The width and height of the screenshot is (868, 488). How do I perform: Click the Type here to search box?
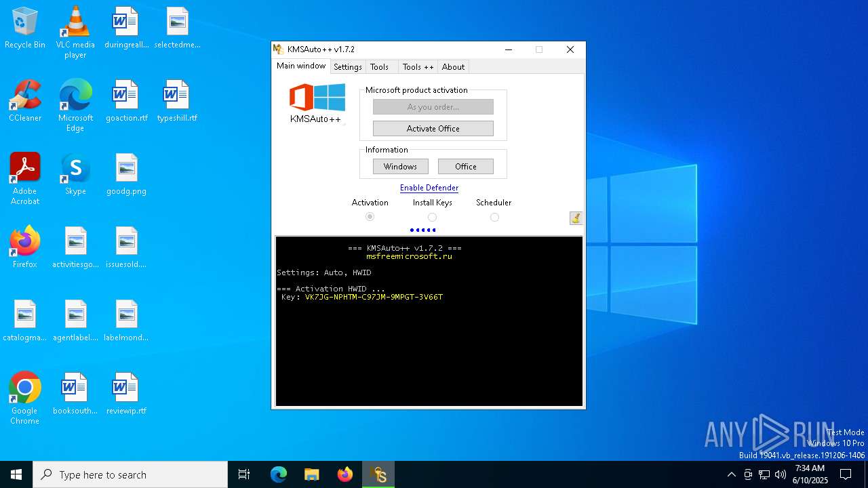130,474
